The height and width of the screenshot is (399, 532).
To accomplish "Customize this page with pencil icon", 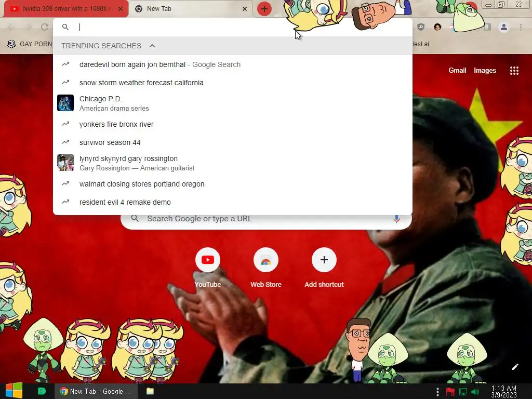I will (x=515, y=367).
